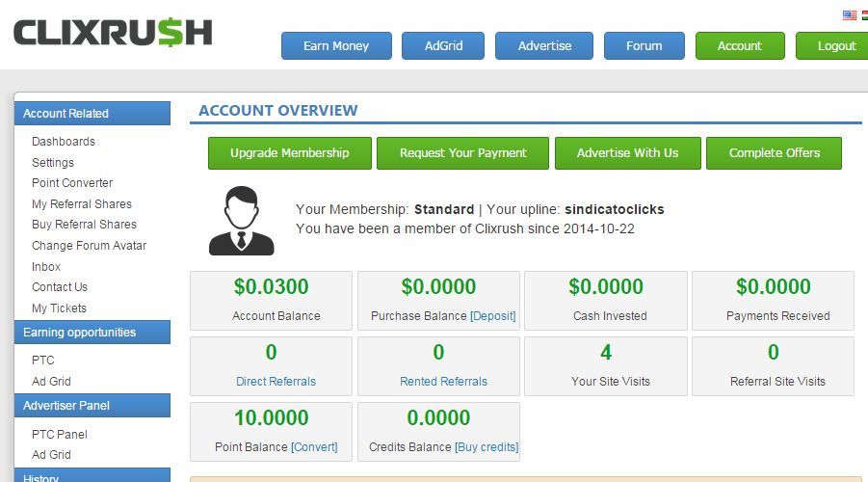
Task: Click the Rented Referrals link
Action: [443, 381]
